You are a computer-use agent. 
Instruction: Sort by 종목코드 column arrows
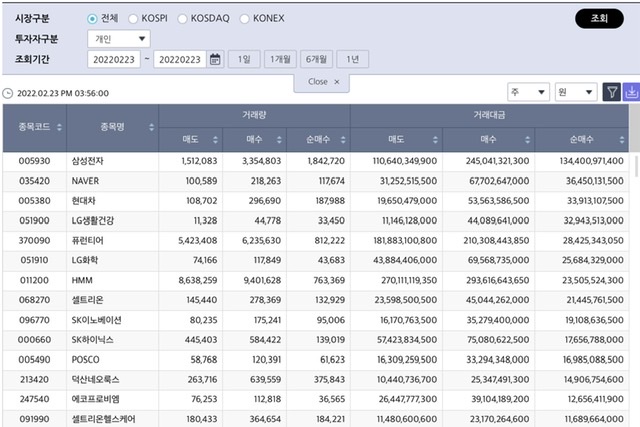(x=59, y=127)
